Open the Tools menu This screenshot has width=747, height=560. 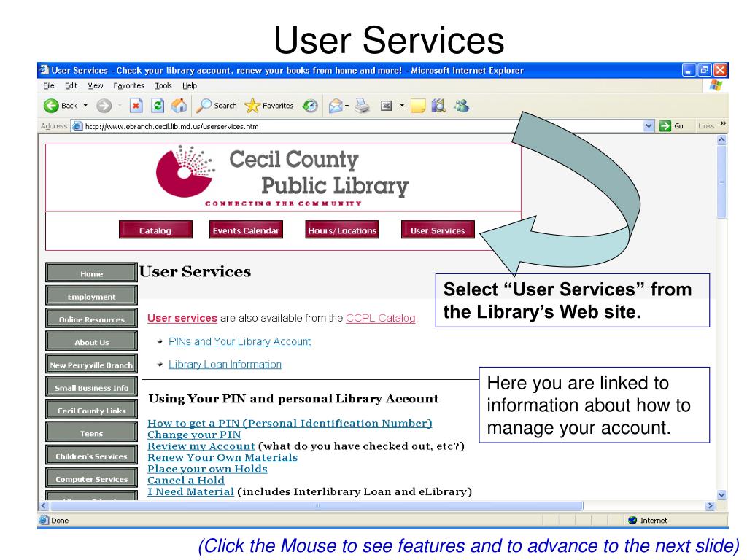[x=163, y=86]
